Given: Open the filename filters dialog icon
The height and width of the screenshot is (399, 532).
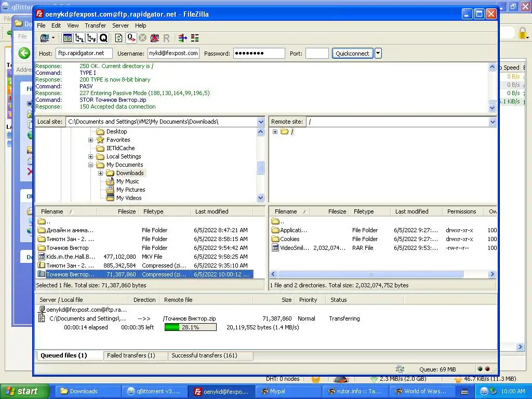Looking at the screenshot, I should click(182, 38).
